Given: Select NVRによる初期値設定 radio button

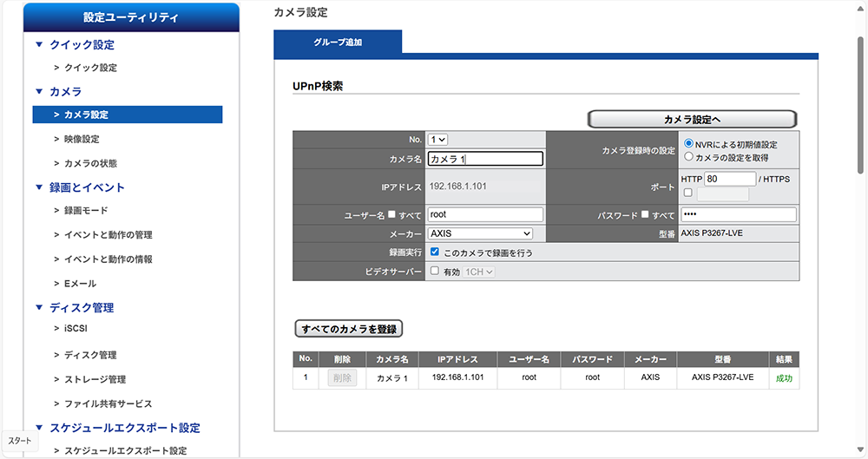Looking at the screenshot, I should coord(688,143).
